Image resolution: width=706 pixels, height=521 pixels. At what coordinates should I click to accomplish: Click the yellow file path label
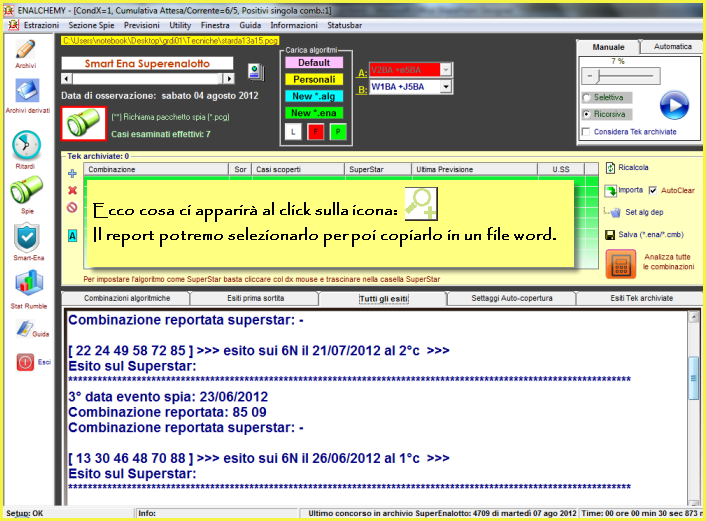(170, 41)
